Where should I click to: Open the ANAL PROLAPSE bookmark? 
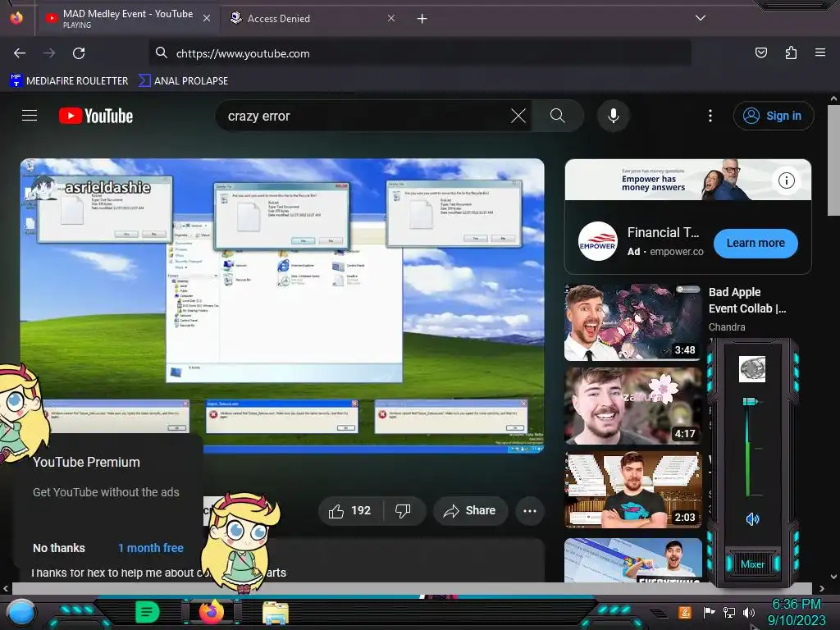[183, 81]
